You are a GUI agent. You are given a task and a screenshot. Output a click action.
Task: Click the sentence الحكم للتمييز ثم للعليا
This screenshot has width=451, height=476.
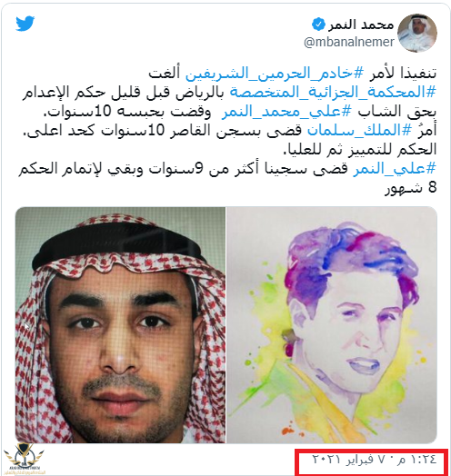point(359,150)
